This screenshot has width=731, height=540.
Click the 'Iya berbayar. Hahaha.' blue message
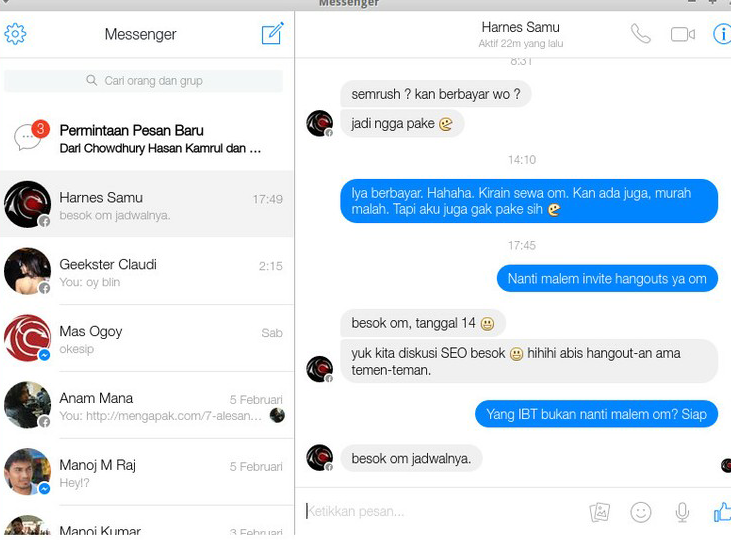pyautogui.click(x=529, y=201)
